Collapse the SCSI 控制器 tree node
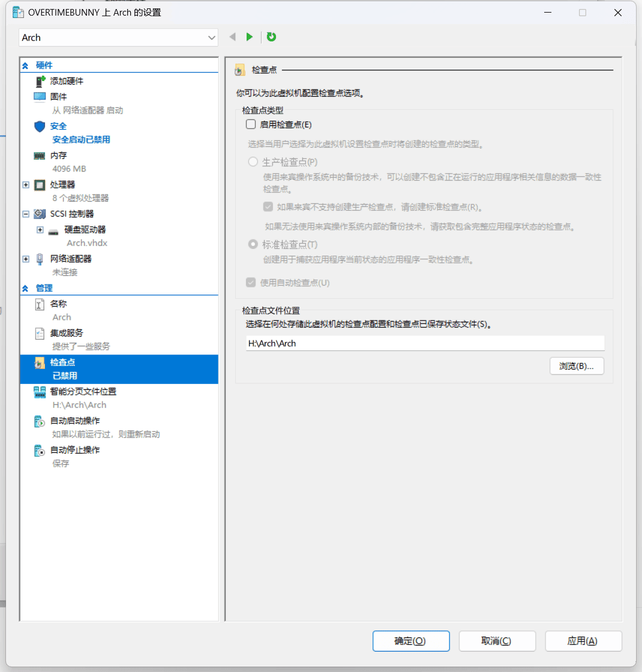The width and height of the screenshot is (642, 672). tap(26, 214)
